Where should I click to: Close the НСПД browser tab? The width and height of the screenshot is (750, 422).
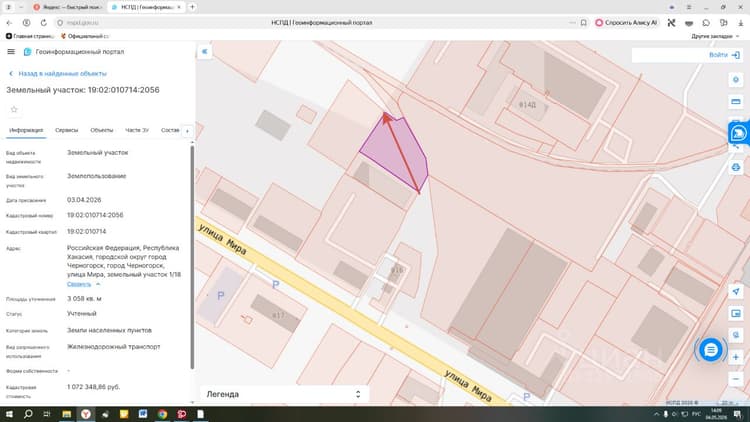click(179, 7)
